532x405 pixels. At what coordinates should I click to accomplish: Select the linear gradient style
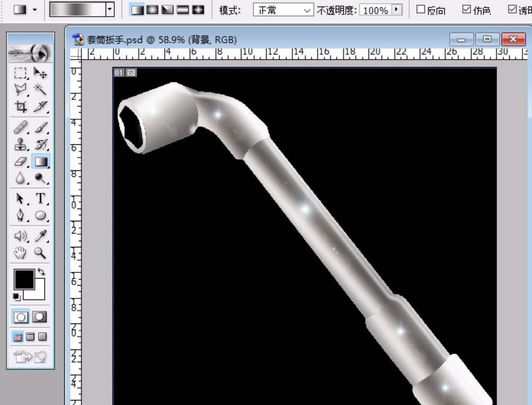pyautogui.click(x=137, y=9)
